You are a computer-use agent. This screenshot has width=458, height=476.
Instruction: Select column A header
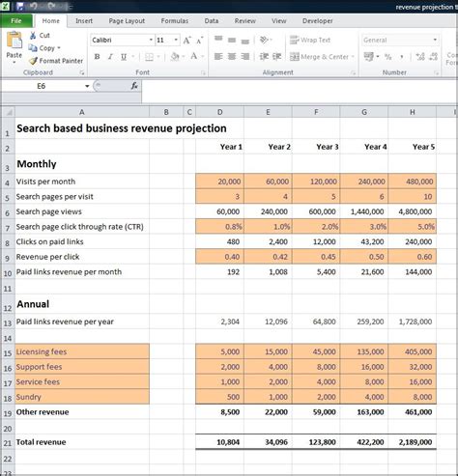point(82,112)
